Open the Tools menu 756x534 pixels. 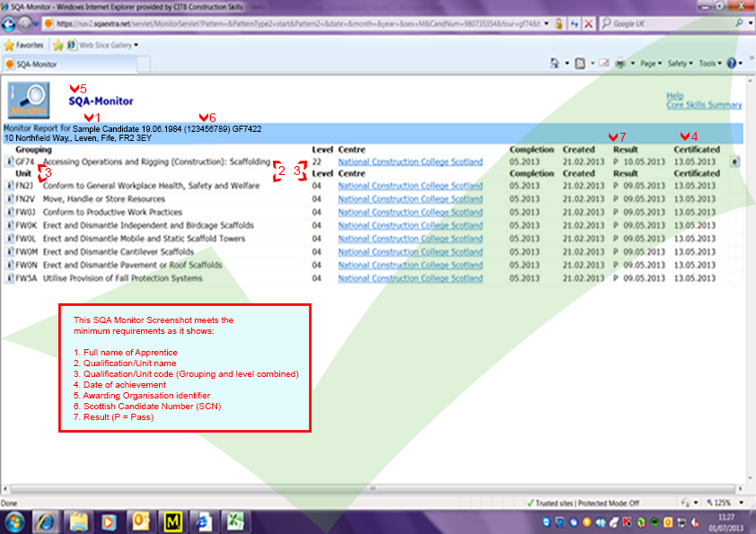[x=710, y=63]
